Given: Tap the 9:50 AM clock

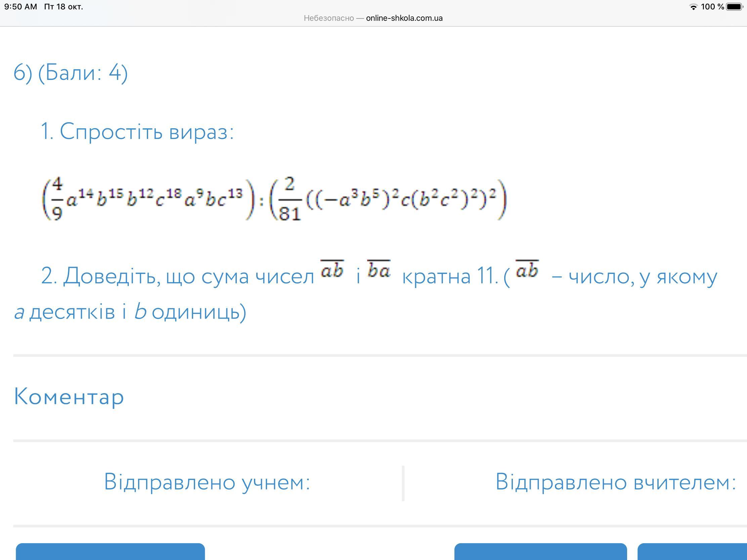Looking at the screenshot, I should pos(20,7).
